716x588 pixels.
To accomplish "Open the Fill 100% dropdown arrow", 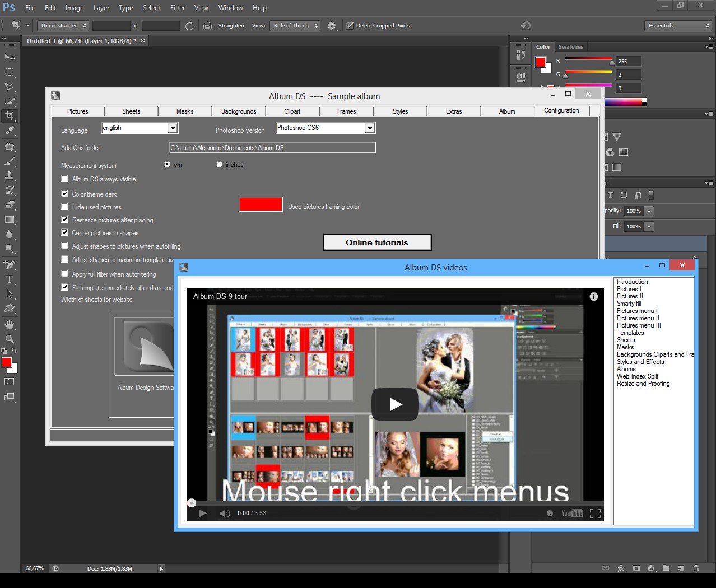I will click(649, 227).
